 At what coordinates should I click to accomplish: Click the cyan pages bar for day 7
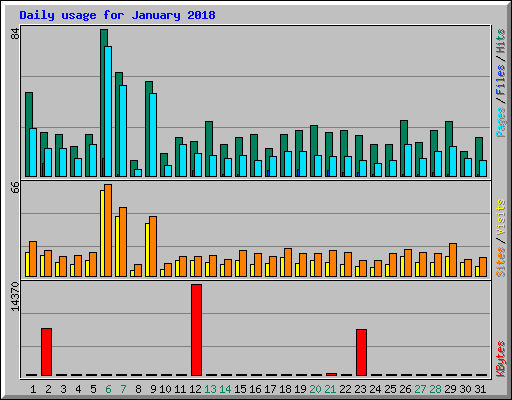tap(123, 131)
